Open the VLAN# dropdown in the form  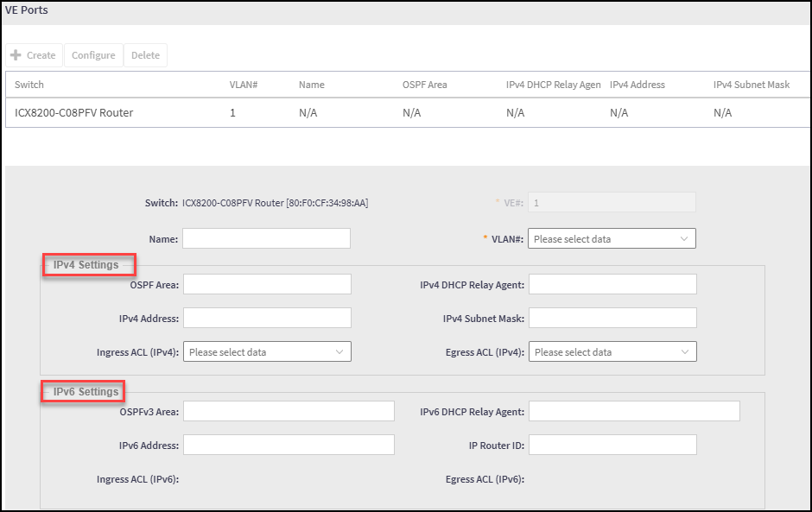click(x=612, y=238)
